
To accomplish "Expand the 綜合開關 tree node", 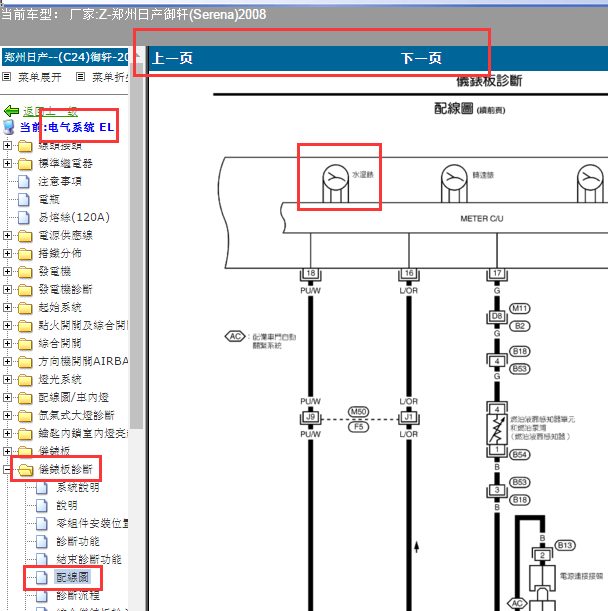I will tap(7, 343).
